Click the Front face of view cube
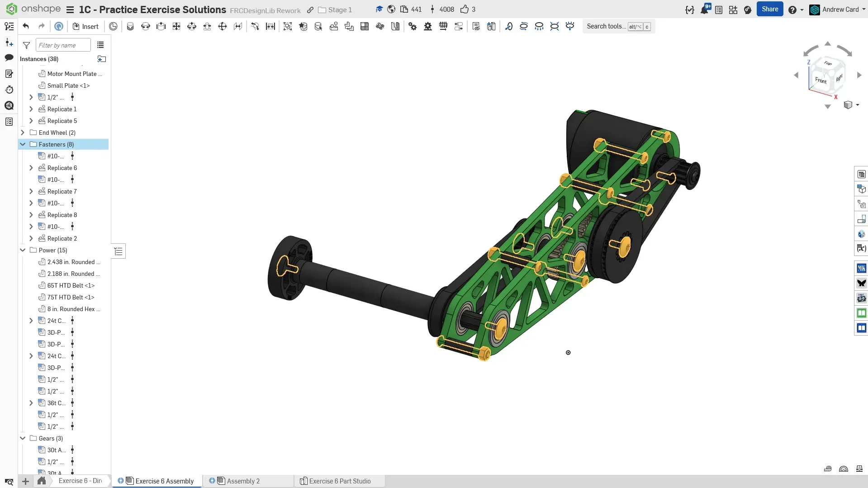The width and height of the screenshot is (868, 488). coord(821,80)
